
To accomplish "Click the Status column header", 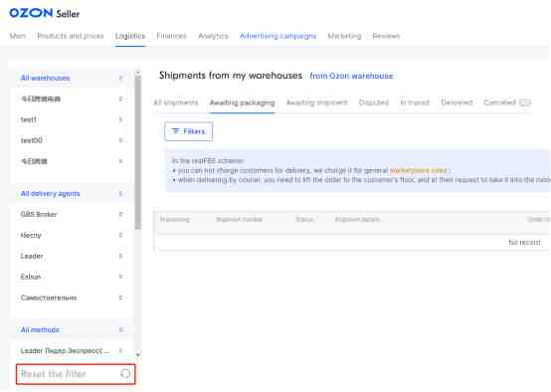I will (x=304, y=219).
